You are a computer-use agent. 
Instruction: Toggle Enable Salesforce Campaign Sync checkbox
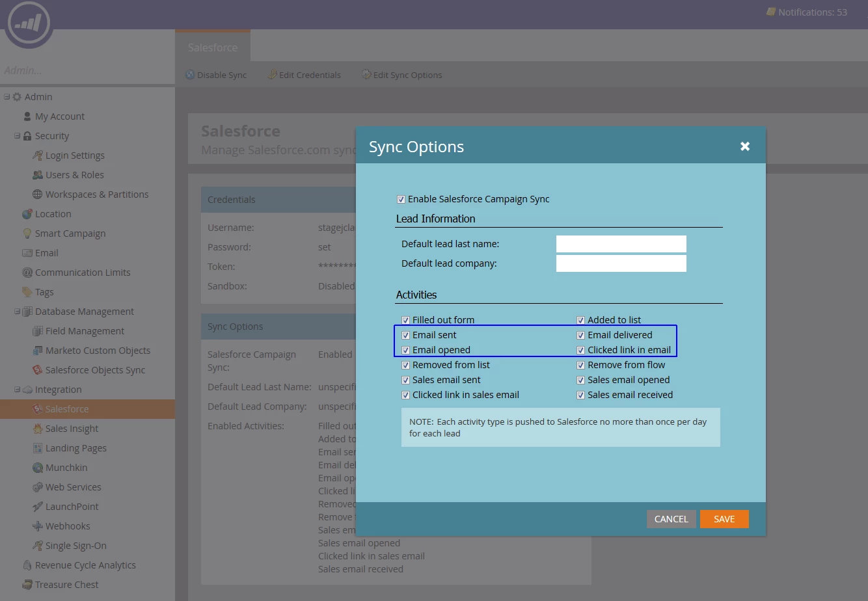(401, 200)
